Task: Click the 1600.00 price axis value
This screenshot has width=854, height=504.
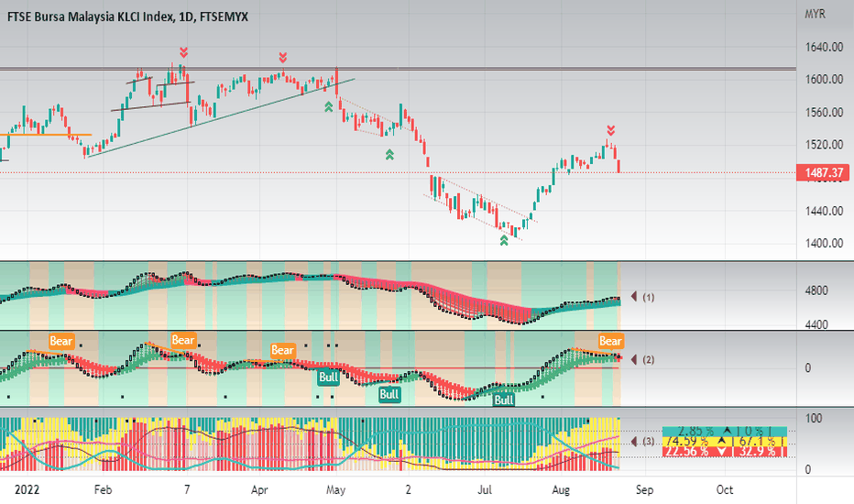Action: 824,80
